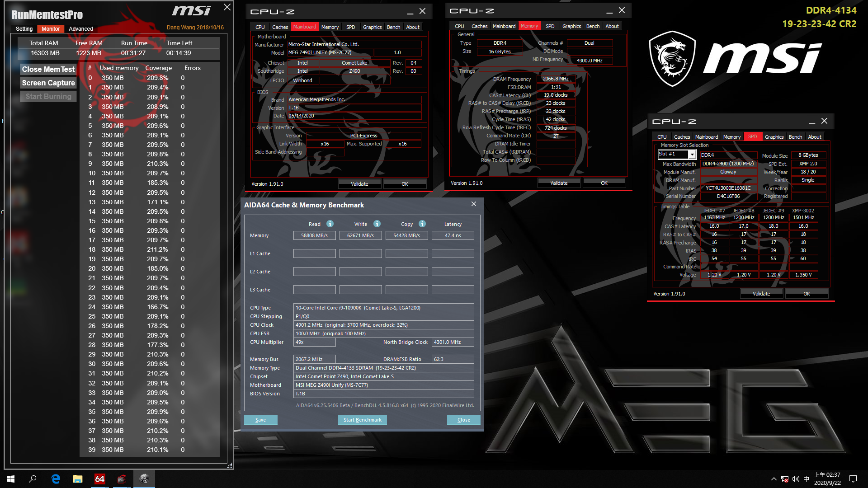Expand the Slot #1 memory slot dropdown
Viewport: 868px width, 488px height.
692,155
